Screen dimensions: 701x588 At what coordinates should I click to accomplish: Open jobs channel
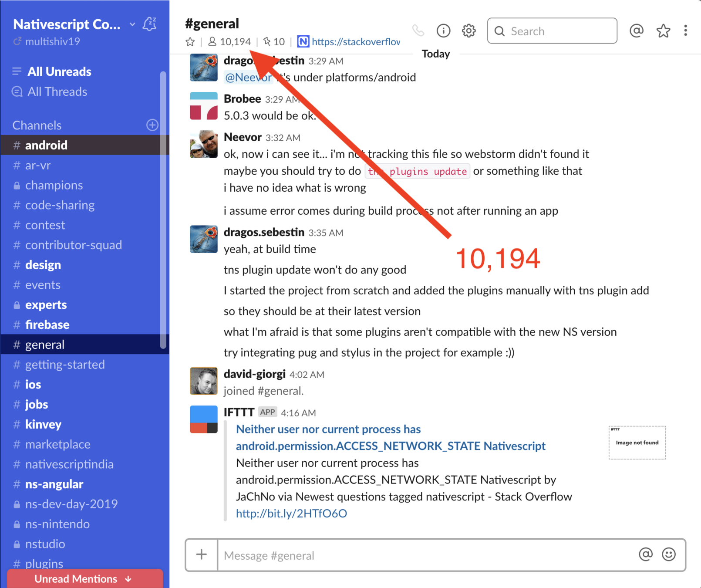(84, 405)
